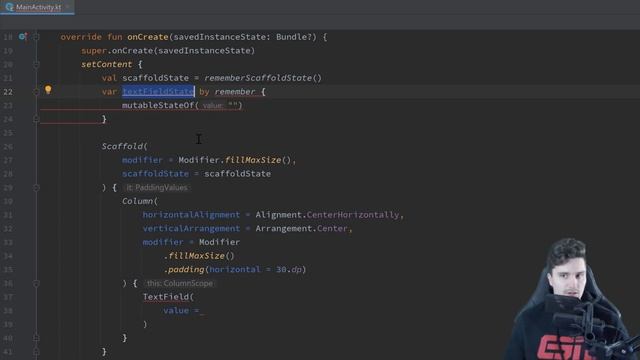The image size is (640, 360).
Task: Collapse the remember block on line 22
Action: pyautogui.click(x=36, y=92)
